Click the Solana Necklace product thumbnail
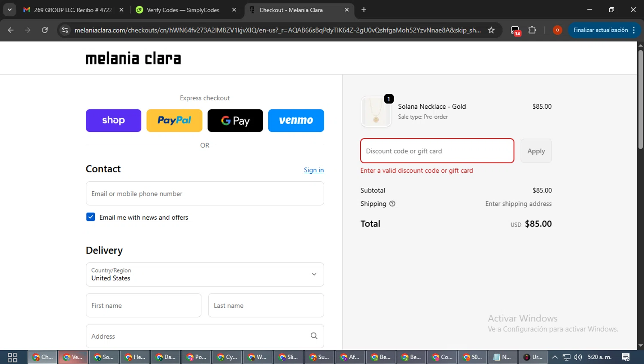The image size is (644, 364). click(x=376, y=112)
